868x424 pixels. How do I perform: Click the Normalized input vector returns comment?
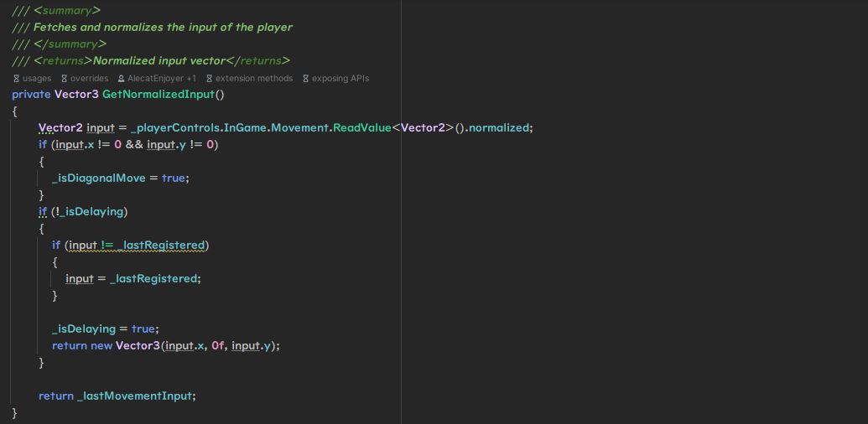(x=159, y=60)
